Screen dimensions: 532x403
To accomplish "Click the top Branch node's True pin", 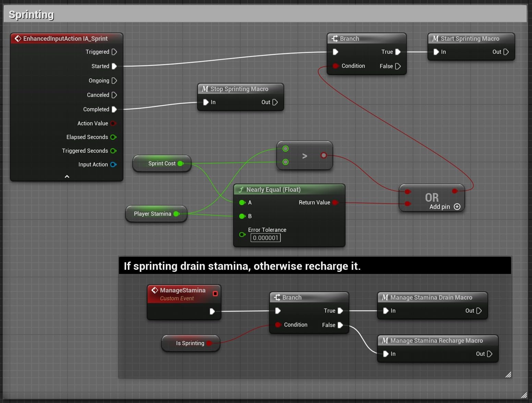I will pyautogui.click(x=398, y=52).
